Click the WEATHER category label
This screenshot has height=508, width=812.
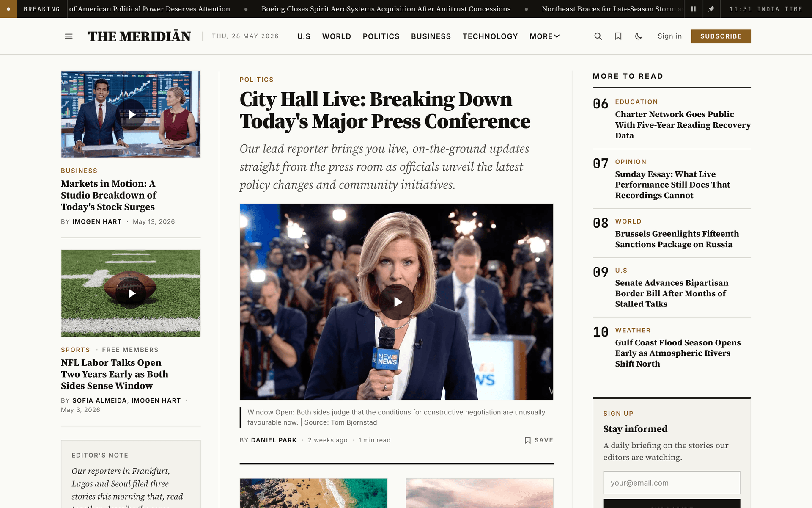(633, 330)
